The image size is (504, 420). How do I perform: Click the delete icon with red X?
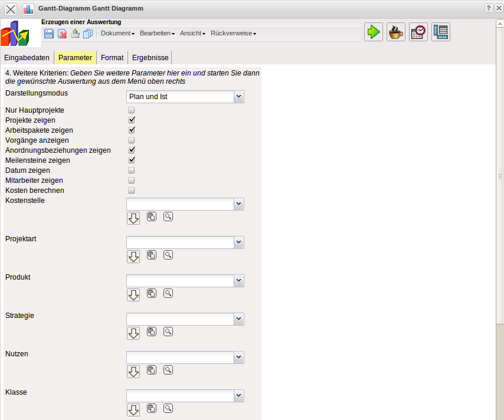click(62, 34)
